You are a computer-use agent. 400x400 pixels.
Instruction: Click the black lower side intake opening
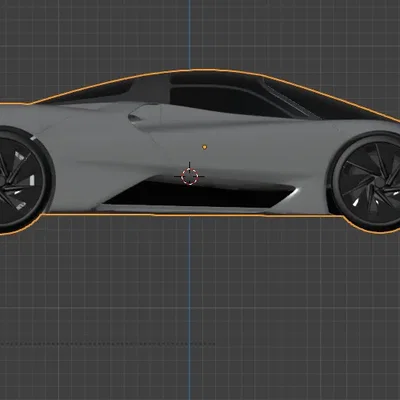click(x=200, y=194)
